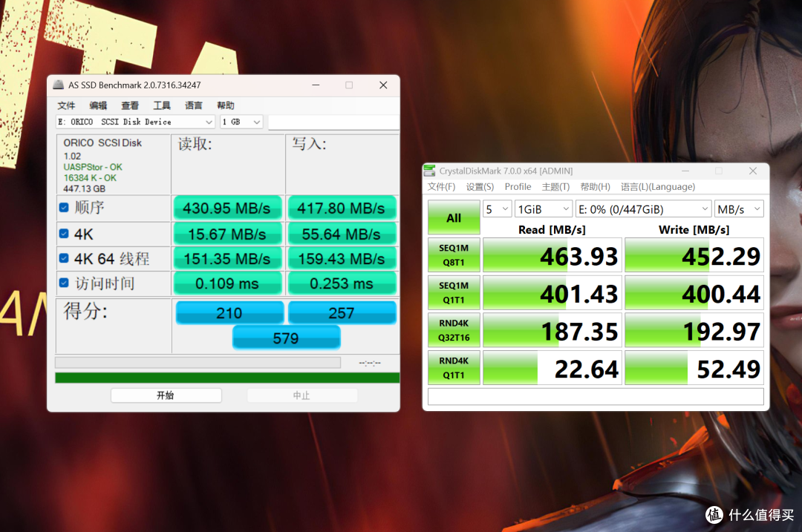This screenshot has height=532, width=802.
Task: Toggle the 4K 64 线程 checkbox
Action: (x=64, y=258)
